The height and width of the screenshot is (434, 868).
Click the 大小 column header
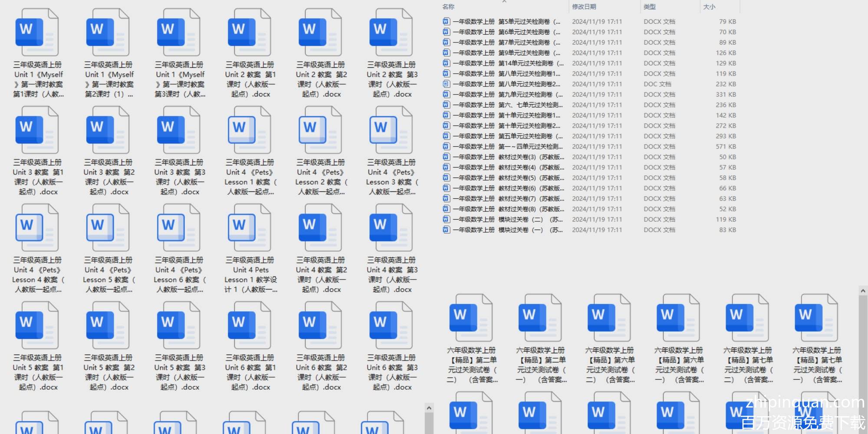coord(709,7)
